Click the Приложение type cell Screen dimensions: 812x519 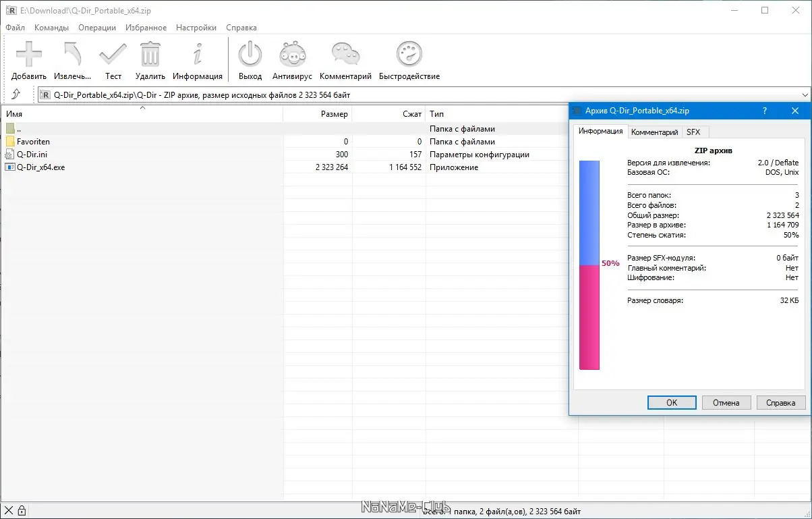pos(454,167)
